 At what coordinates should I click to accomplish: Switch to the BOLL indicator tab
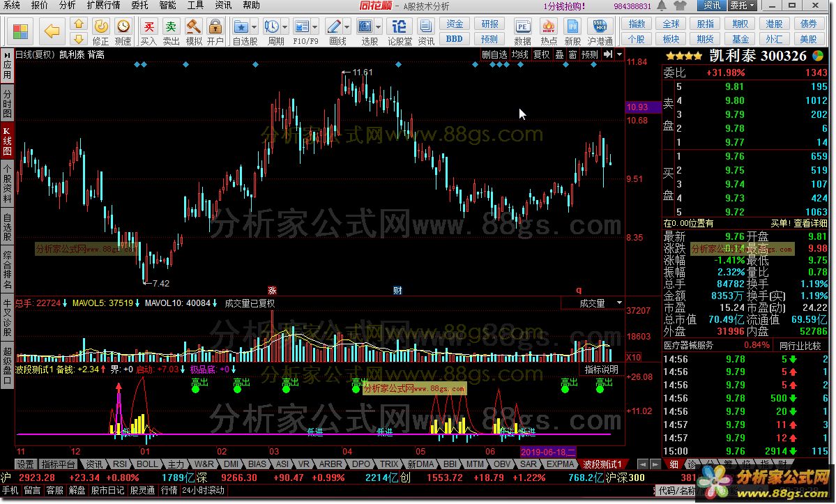(x=148, y=464)
